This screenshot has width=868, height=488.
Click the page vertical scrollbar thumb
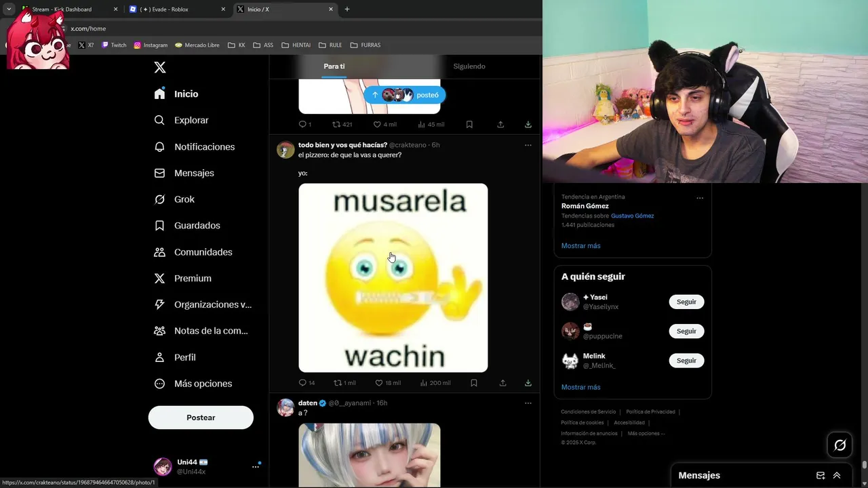pyautogui.click(x=864, y=465)
